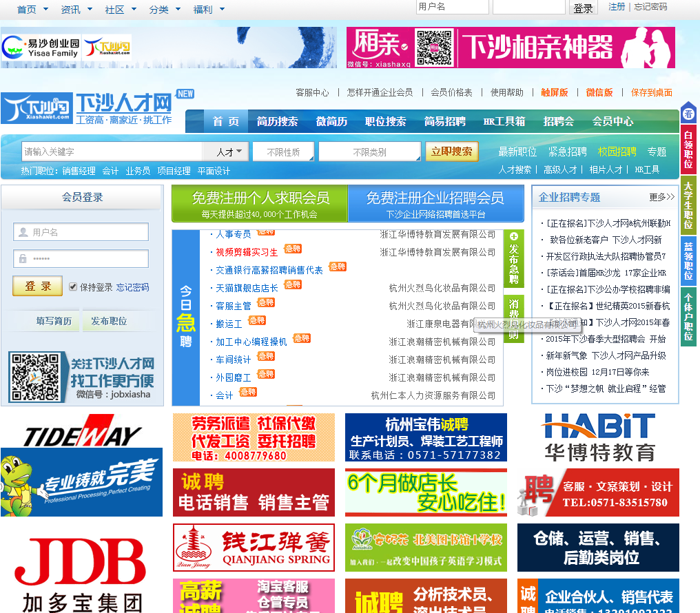700x613 pixels.
Task: Click the 填写简历 button
Action: [x=54, y=321]
